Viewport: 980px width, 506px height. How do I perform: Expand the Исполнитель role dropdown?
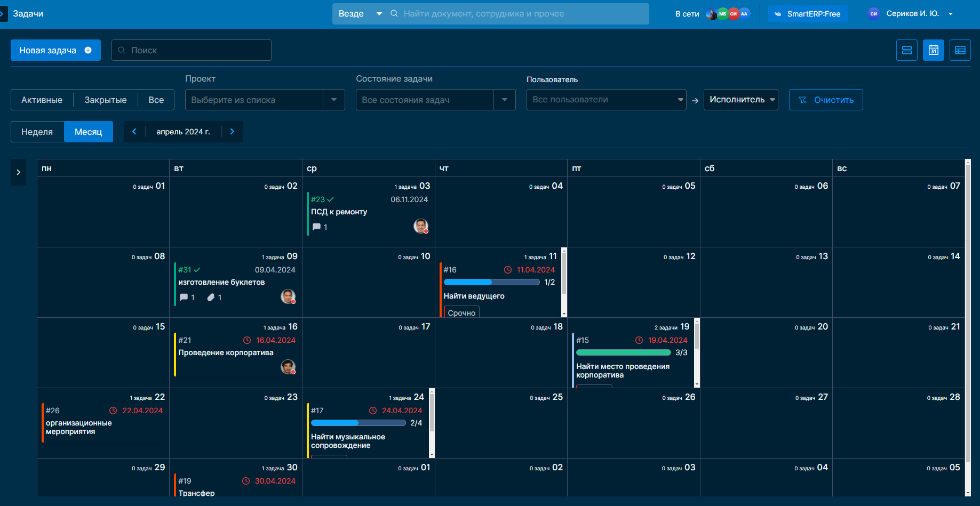(740, 100)
